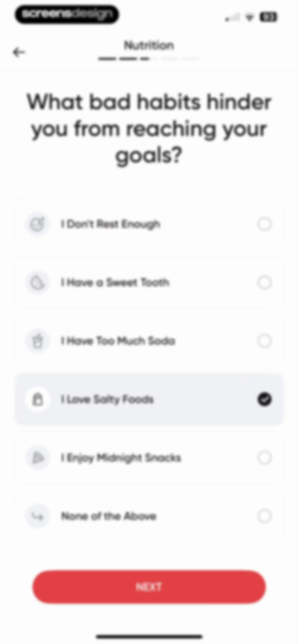Select the I Enjoy Midnight Snacks radio button

click(264, 458)
